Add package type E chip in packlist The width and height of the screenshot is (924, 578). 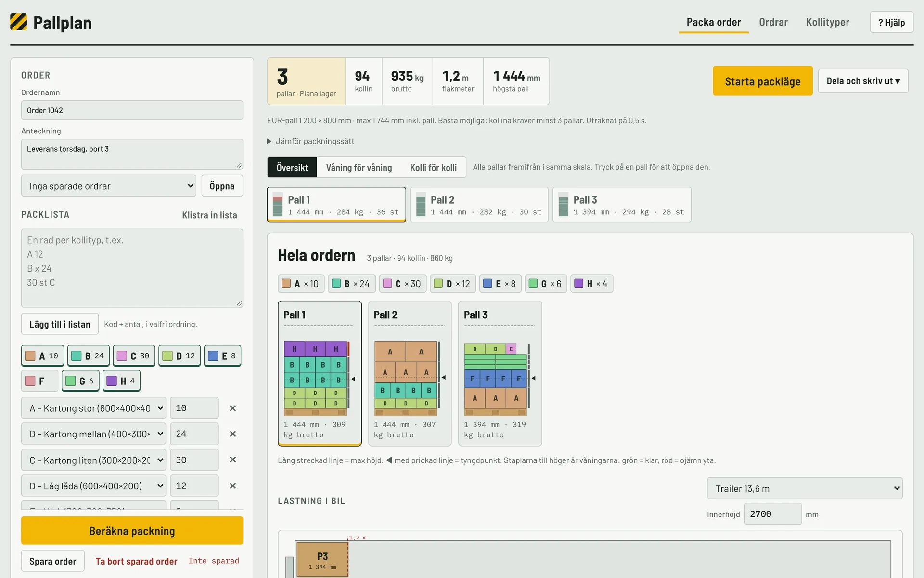pyautogui.click(x=222, y=356)
